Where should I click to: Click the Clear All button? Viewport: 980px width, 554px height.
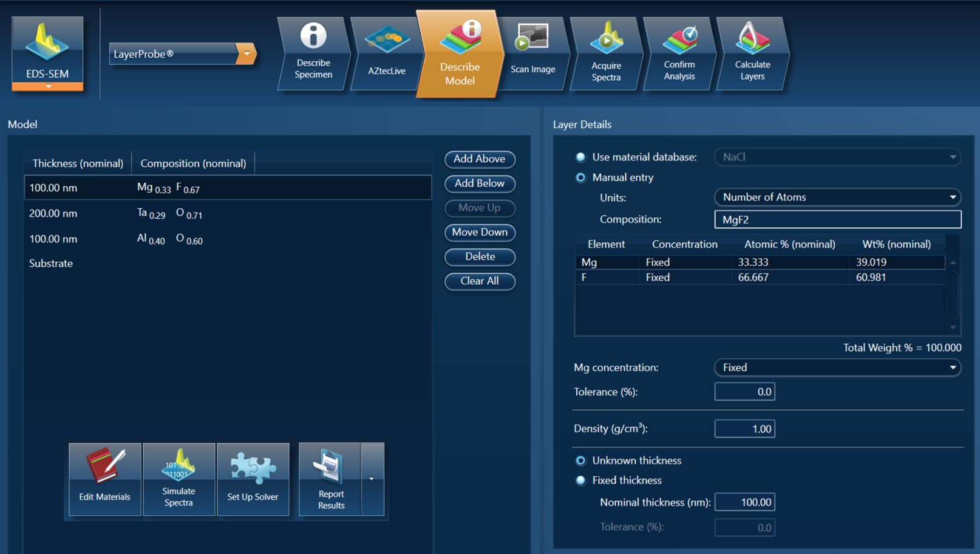[480, 281]
